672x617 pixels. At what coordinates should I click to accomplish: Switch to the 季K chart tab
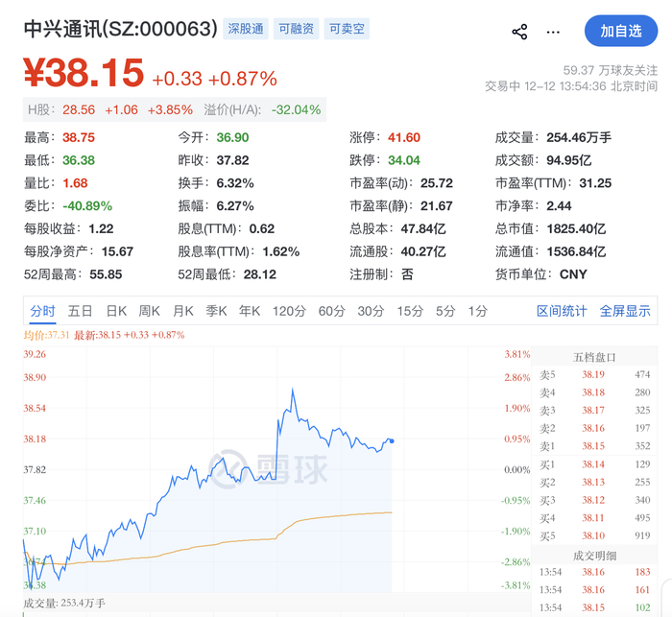[x=216, y=311]
